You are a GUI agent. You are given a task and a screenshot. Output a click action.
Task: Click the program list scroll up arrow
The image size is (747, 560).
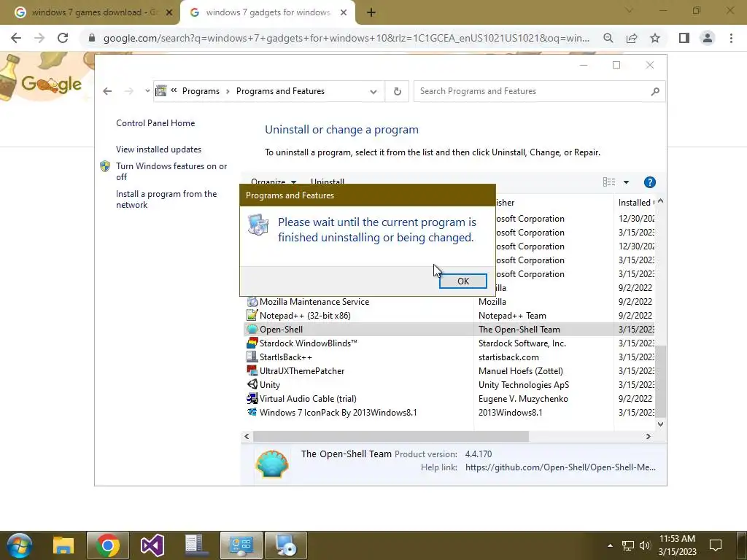pyautogui.click(x=660, y=201)
